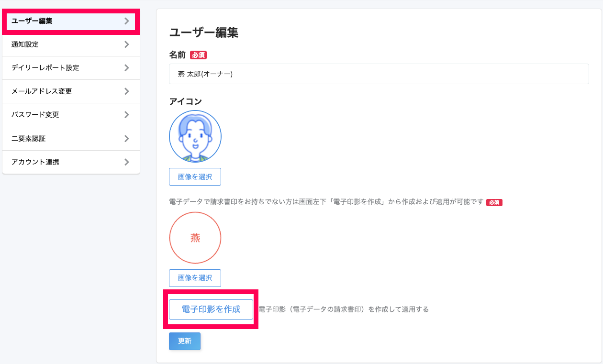The image size is (603, 364).
Task: Click chevron beside 二要素認証
Action: pyautogui.click(x=126, y=139)
